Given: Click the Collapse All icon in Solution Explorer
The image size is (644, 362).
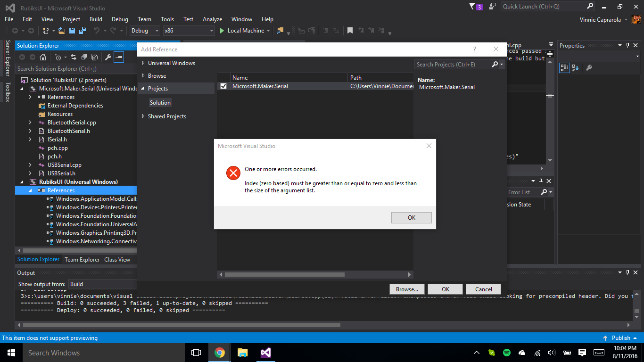Looking at the screenshot, I should tap(84, 57).
